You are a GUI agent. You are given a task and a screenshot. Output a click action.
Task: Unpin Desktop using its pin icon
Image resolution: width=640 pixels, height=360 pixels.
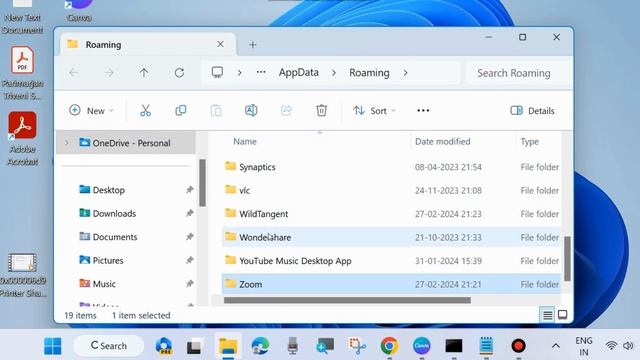(189, 190)
